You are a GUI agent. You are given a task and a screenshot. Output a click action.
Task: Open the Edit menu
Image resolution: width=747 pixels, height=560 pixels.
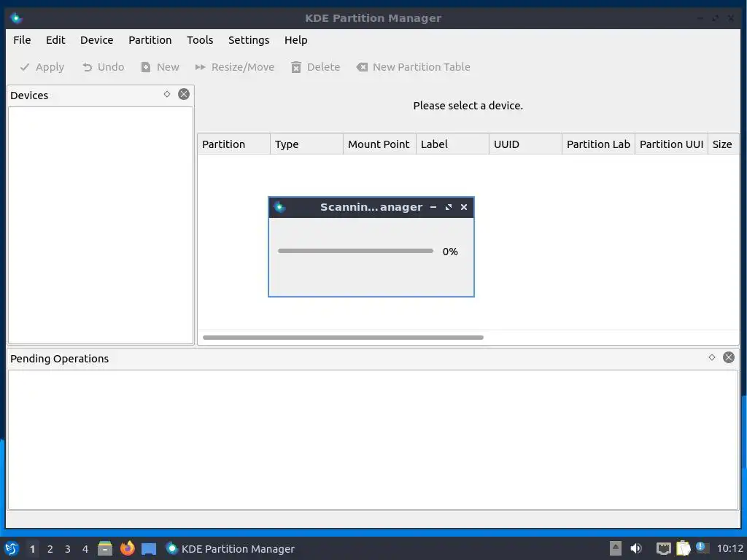coord(55,40)
